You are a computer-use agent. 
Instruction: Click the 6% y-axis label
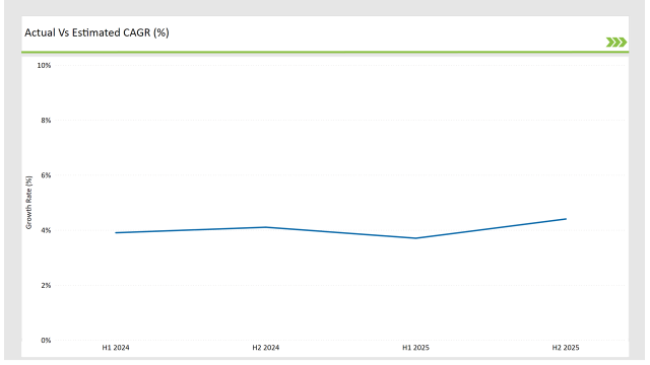46,175
